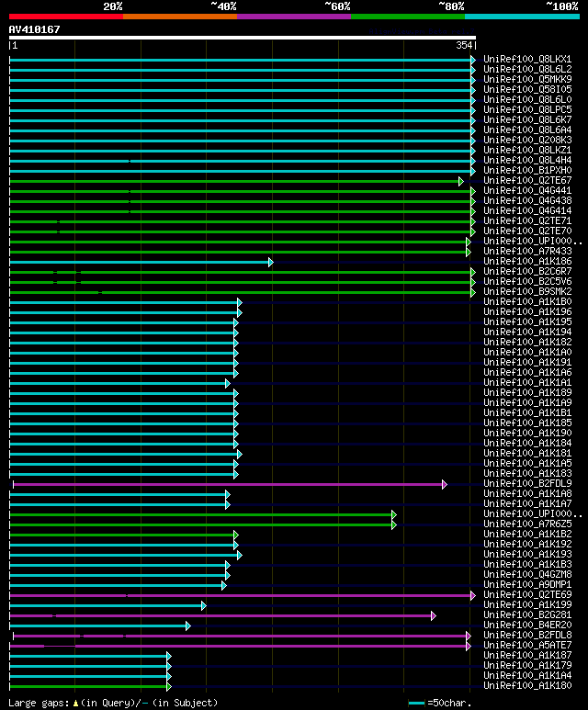The image size is (588, 710).
Task: Select label UniRef100_A1K1B2
Action: click(527, 535)
